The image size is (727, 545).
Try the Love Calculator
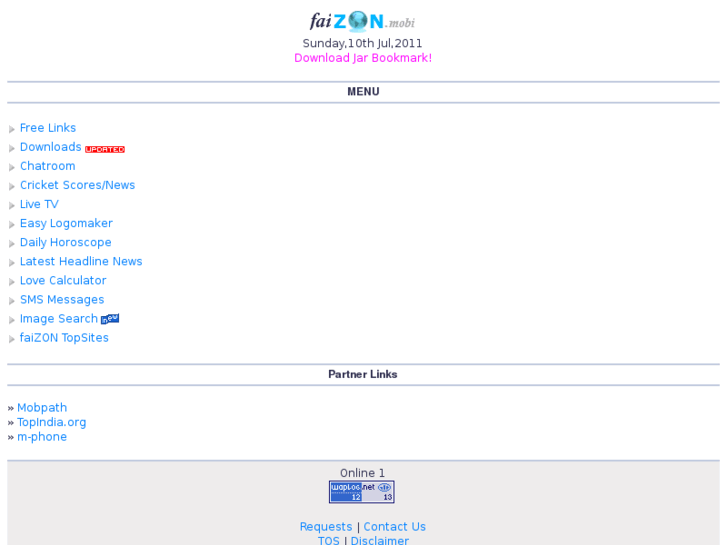[x=63, y=281]
